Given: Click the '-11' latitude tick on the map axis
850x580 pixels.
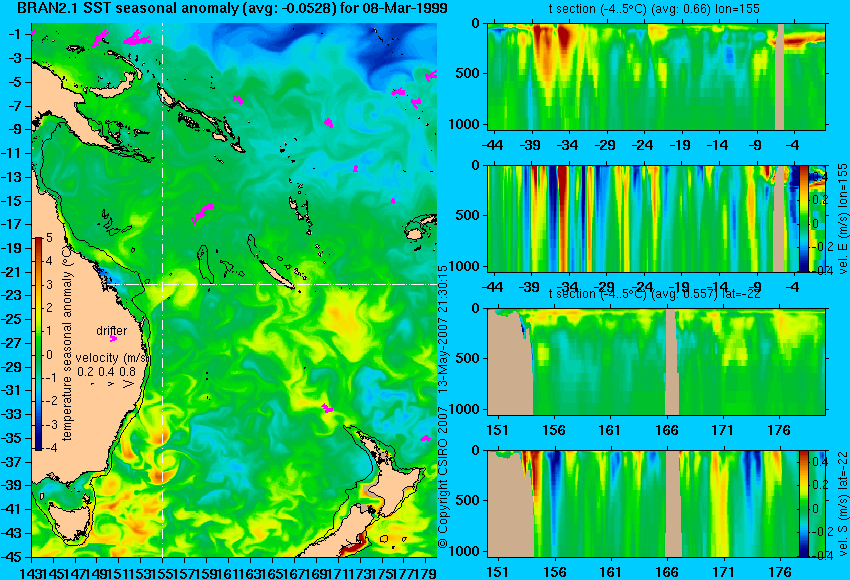Looking at the screenshot, I should [x=12, y=153].
